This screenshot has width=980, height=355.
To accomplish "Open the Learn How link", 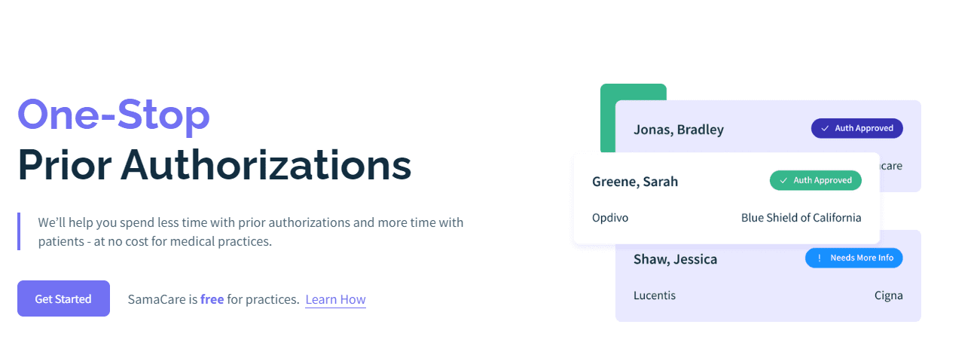I will (x=335, y=299).
